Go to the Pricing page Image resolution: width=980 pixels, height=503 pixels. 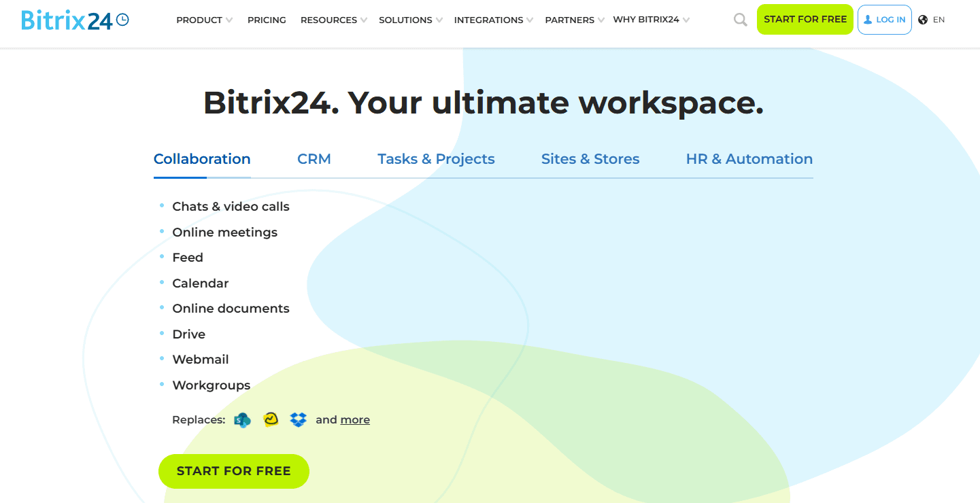coord(267,20)
